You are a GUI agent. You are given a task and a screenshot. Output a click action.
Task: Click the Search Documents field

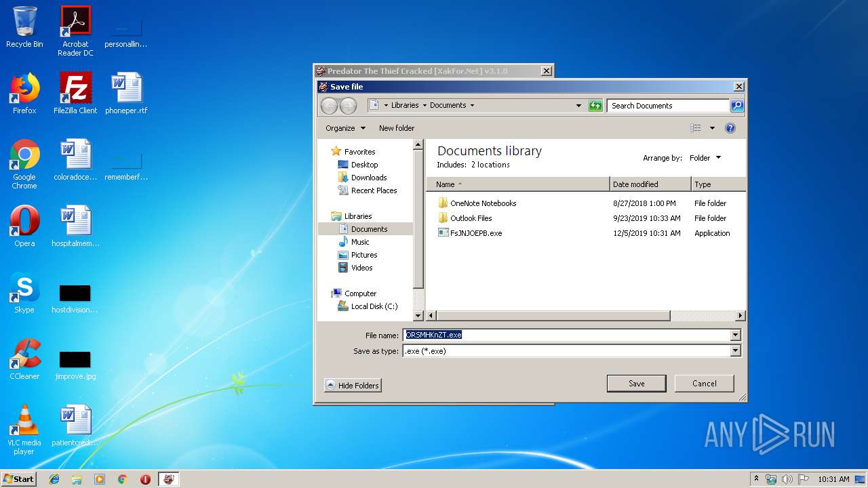pos(669,106)
